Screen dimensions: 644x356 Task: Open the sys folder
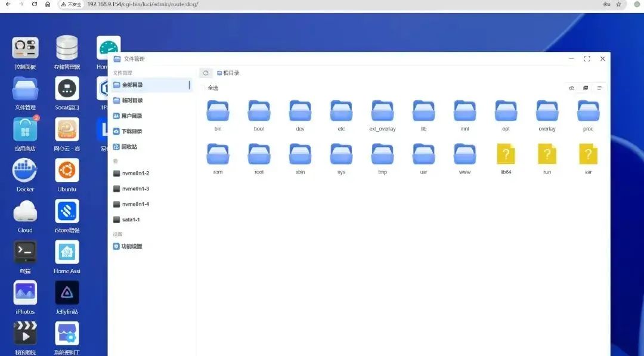[x=341, y=154]
